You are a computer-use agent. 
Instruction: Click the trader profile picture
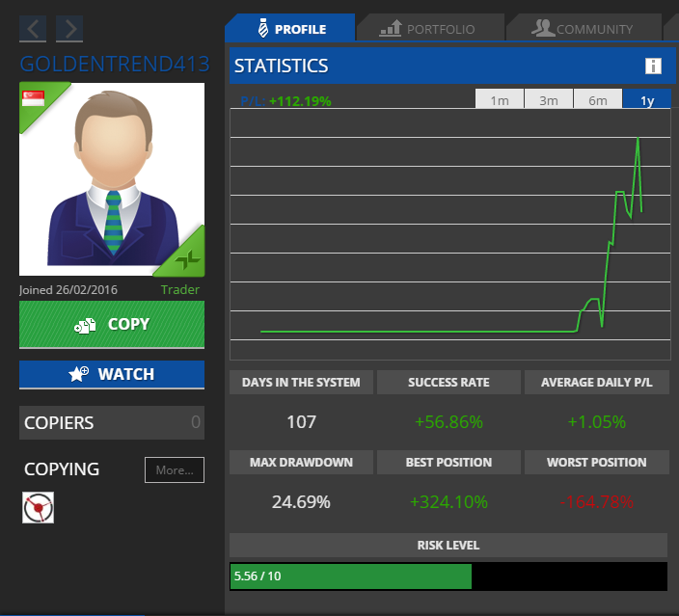pyautogui.click(x=112, y=178)
